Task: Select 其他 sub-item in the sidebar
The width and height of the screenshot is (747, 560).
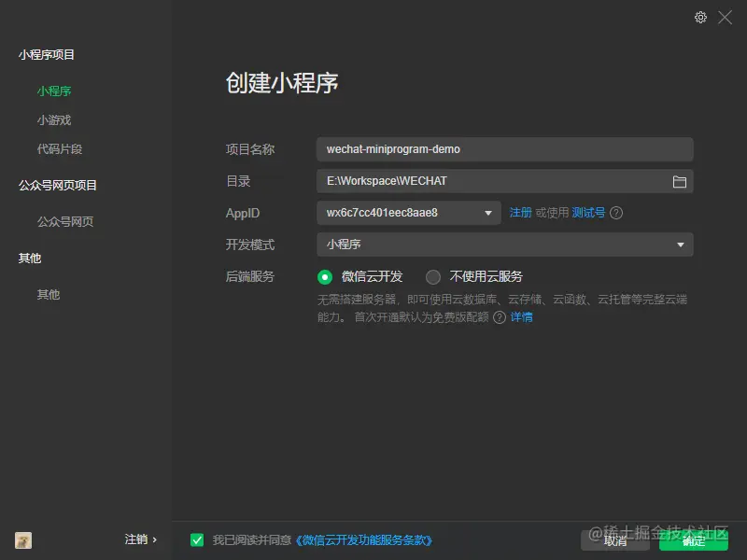Action: 49,294
